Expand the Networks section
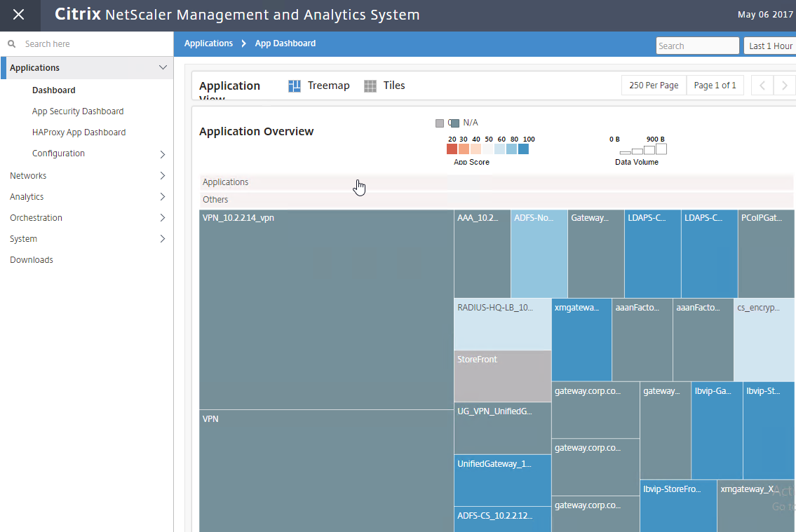The image size is (796, 532). pyautogui.click(x=163, y=175)
